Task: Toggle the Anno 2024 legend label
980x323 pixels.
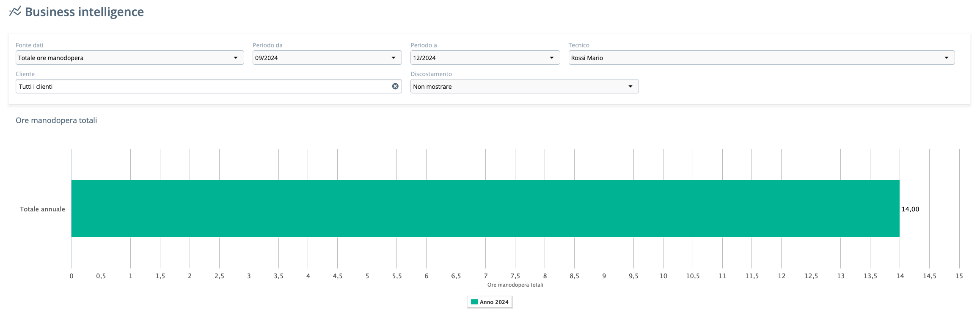Action: [494, 302]
